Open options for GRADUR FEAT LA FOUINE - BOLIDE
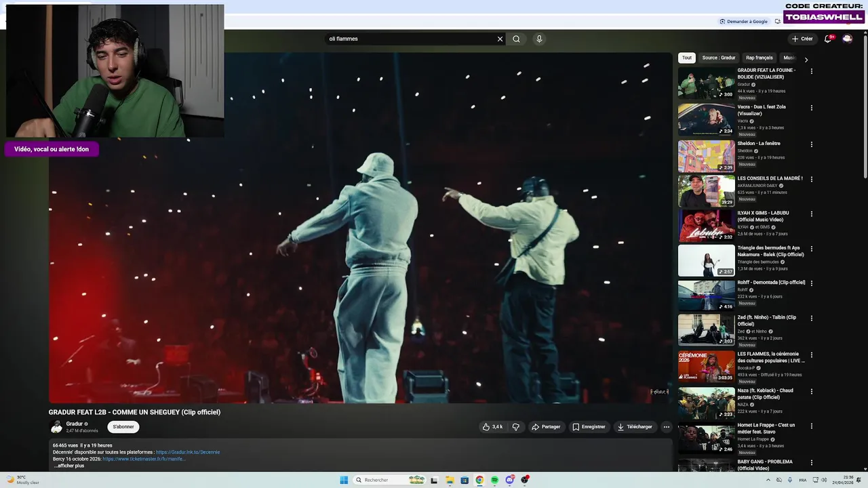This screenshot has width=868, height=488. point(811,71)
